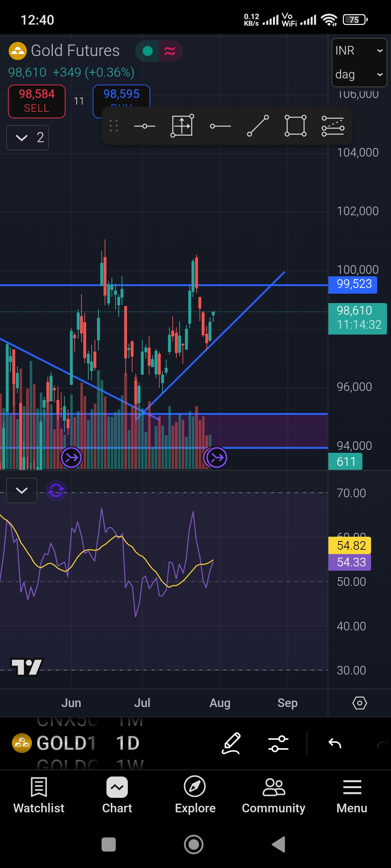Select the horizontal line drawing tool
This screenshot has height=868, width=391.
point(144,126)
